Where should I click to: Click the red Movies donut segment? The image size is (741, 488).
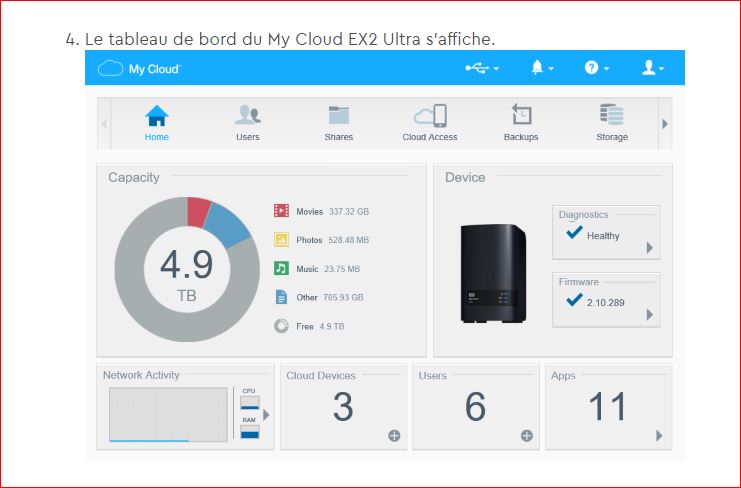click(198, 212)
